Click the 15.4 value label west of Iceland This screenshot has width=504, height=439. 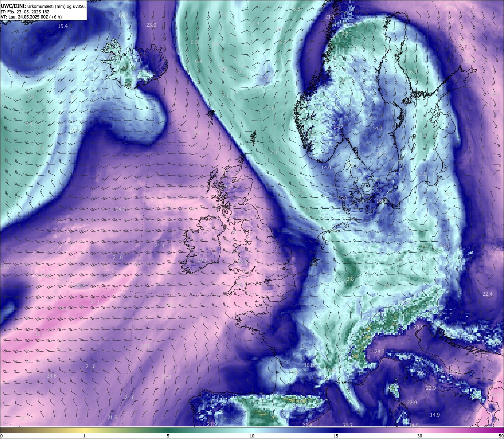click(x=63, y=26)
